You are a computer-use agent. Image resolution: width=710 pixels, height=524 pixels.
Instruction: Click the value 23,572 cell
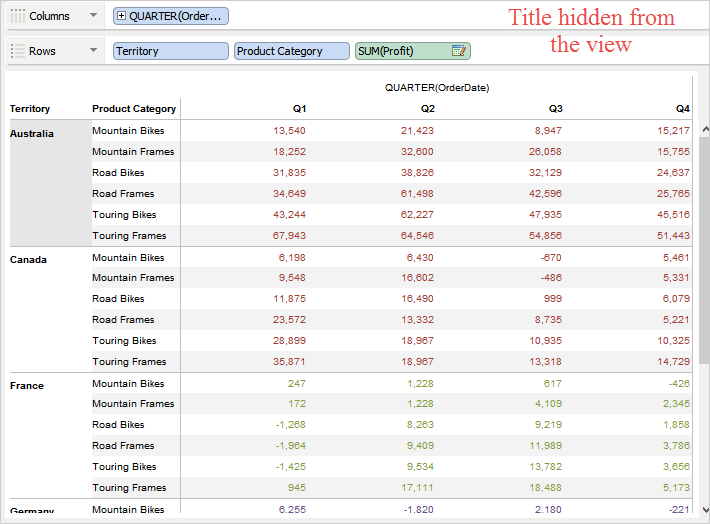(289, 320)
